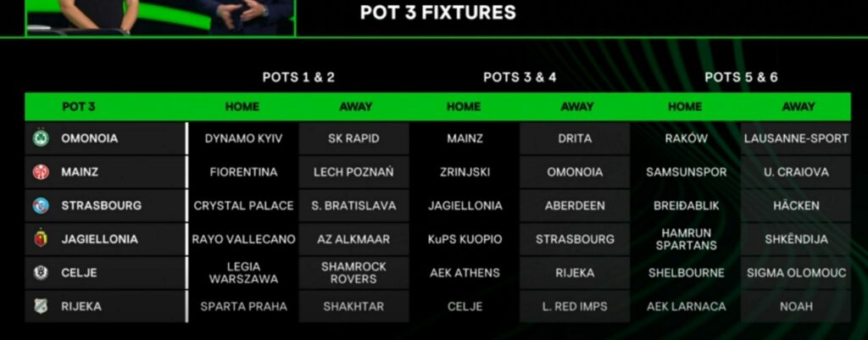Select the Hamrun Spartans fixture cell
Image resolution: width=868 pixels, height=340 pixels.
pyautogui.click(x=686, y=239)
